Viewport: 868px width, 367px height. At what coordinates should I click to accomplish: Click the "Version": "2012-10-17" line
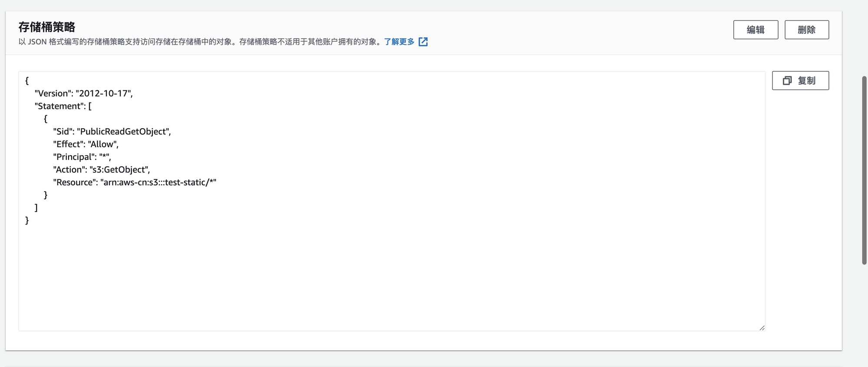83,93
